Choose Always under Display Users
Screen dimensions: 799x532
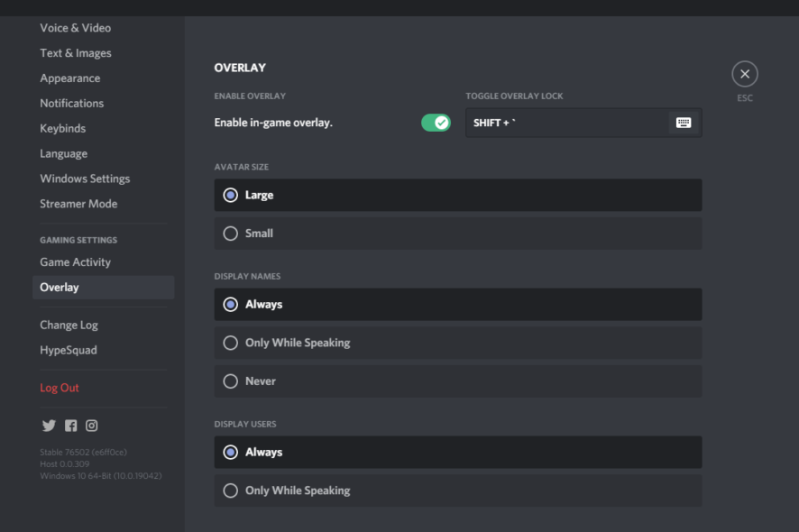457,453
